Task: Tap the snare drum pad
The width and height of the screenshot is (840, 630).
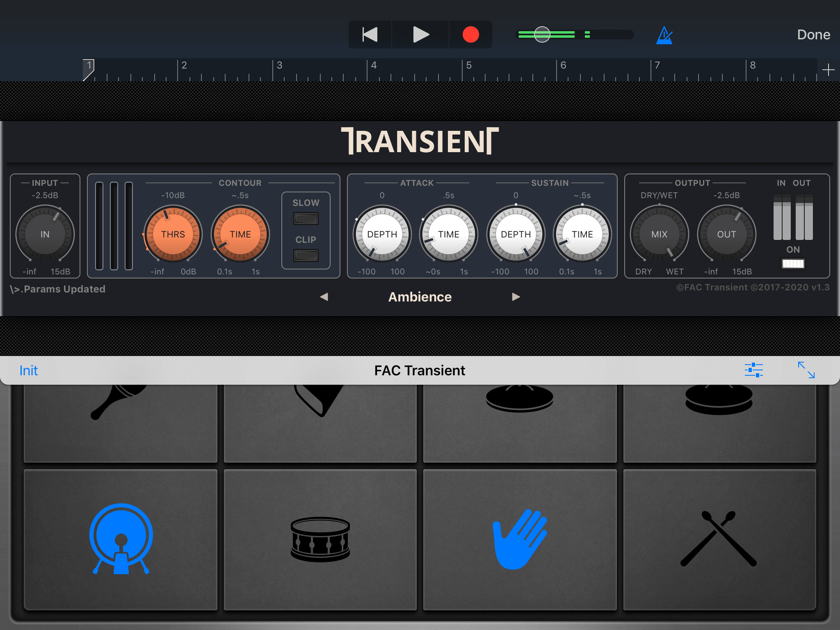Action: click(320, 539)
